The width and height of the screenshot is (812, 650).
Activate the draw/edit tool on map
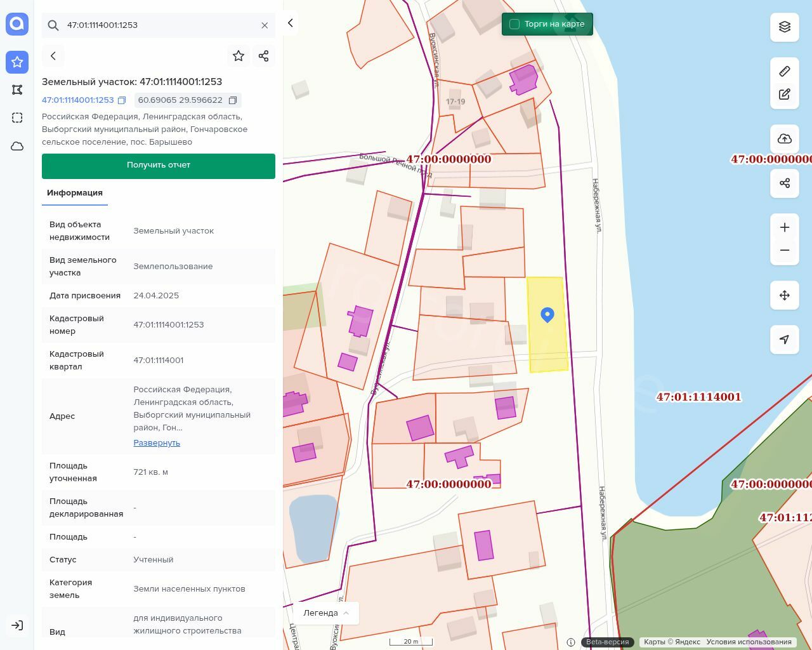784,95
